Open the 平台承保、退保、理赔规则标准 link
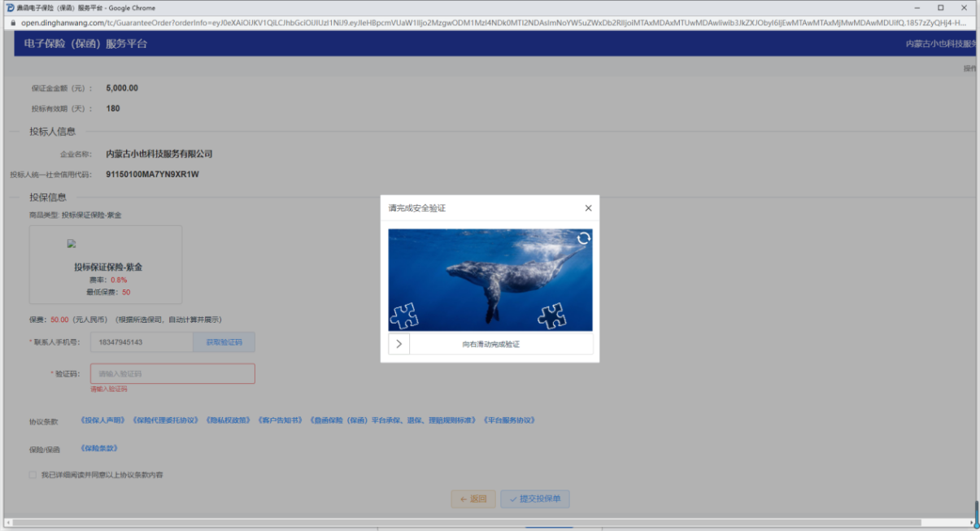980x531 pixels. (x=394, y=420)
